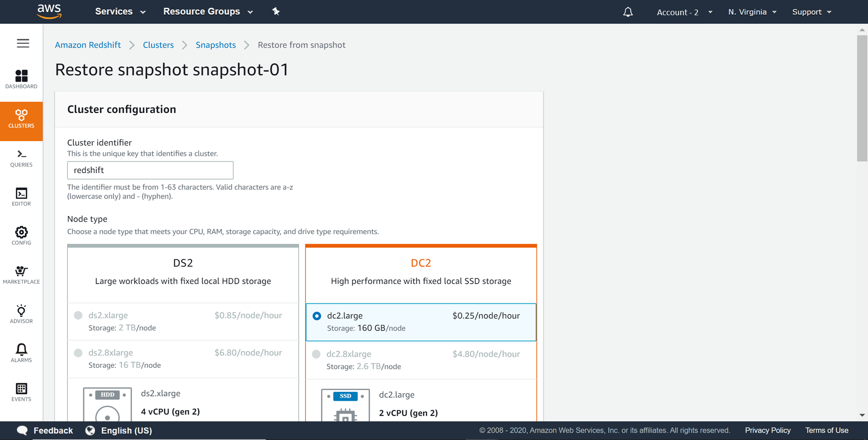868x440 pixels.
Task: Open the Clusters panel in sidebar
Action: pos(21,119)
